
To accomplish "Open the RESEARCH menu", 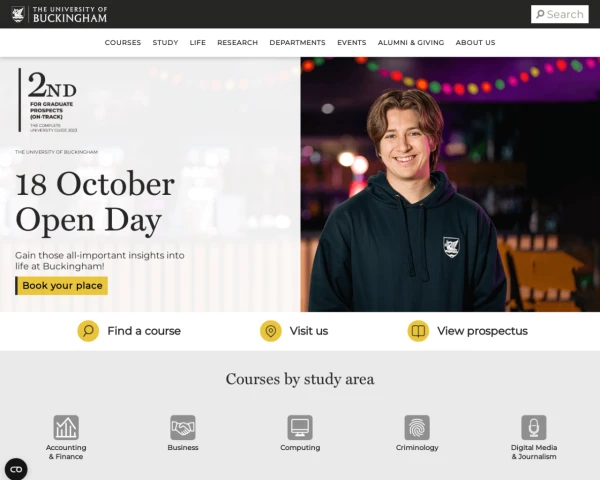I will click(238, 42).
